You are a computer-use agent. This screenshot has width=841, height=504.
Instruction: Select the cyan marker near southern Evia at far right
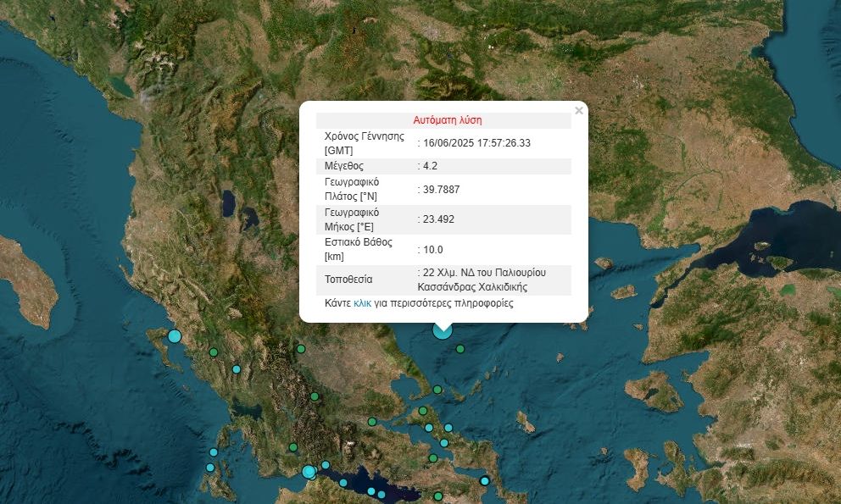[x=485, y=481]
